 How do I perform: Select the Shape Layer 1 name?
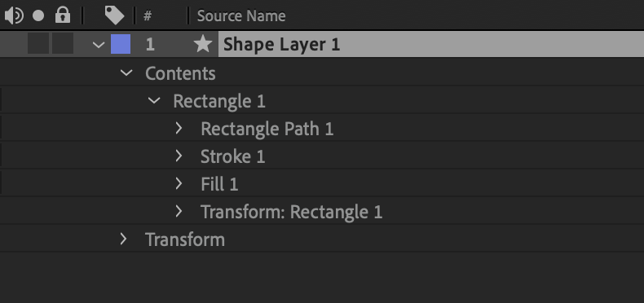pyautogui.click(x=282, y=44)
